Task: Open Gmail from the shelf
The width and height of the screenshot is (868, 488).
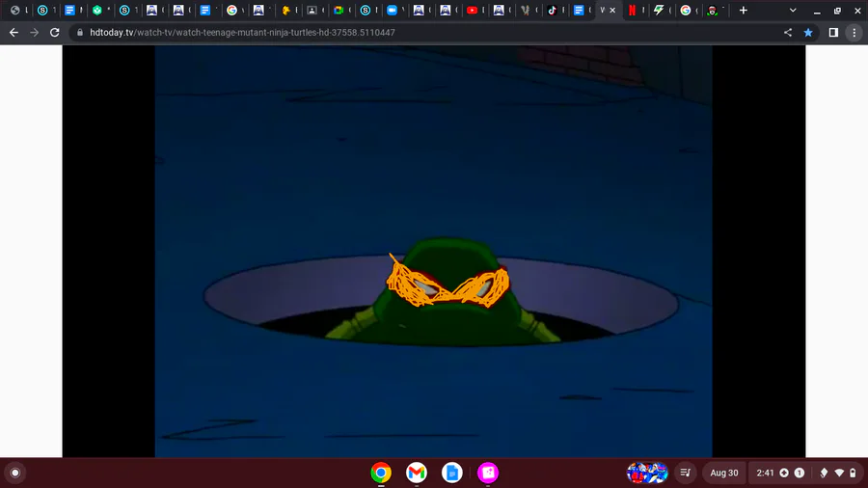Action: (417, 473)
